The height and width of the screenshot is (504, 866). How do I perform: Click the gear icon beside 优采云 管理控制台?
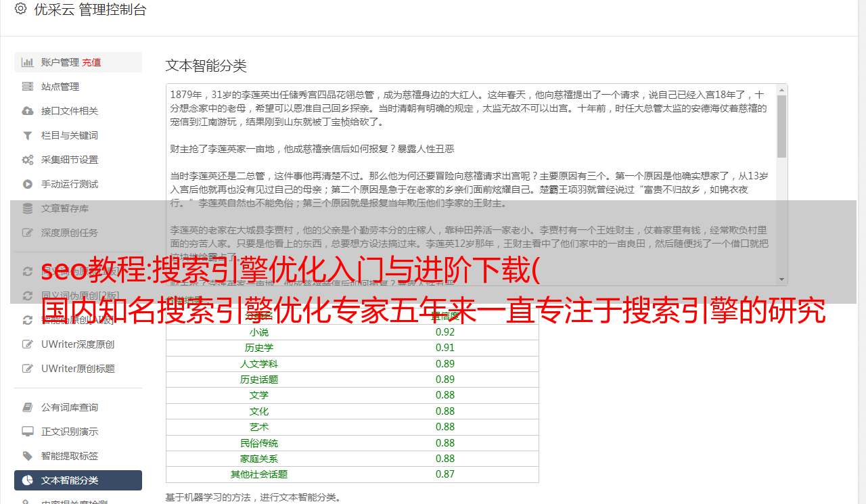click(x=20, y=9)
